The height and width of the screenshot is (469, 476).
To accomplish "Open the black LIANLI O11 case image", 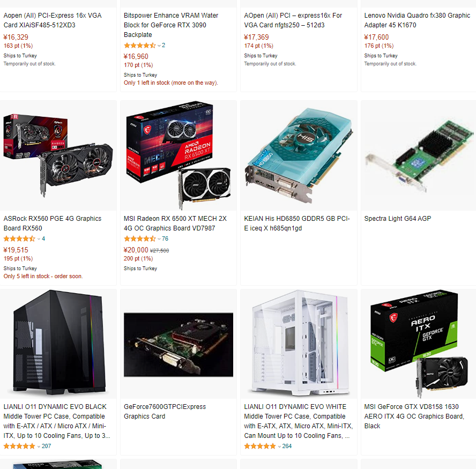I will coord(58,343).
